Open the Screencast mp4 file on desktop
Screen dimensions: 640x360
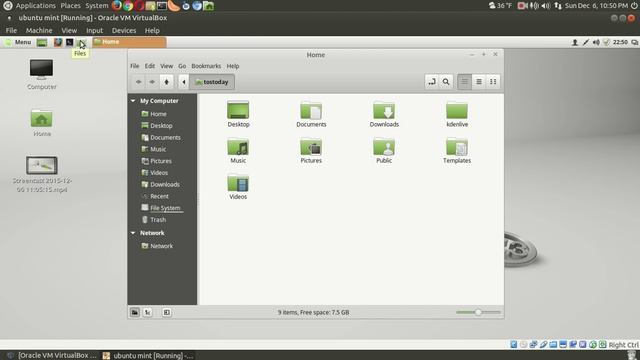[x=42, y=174]
